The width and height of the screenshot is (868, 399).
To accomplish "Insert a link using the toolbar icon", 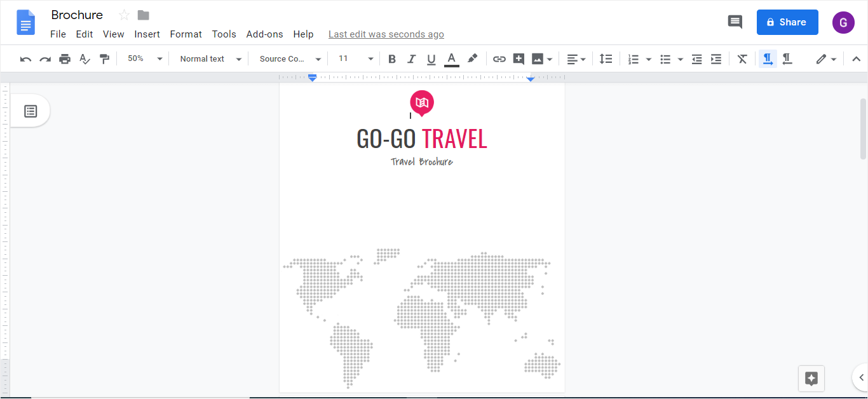I will (499, 58).
